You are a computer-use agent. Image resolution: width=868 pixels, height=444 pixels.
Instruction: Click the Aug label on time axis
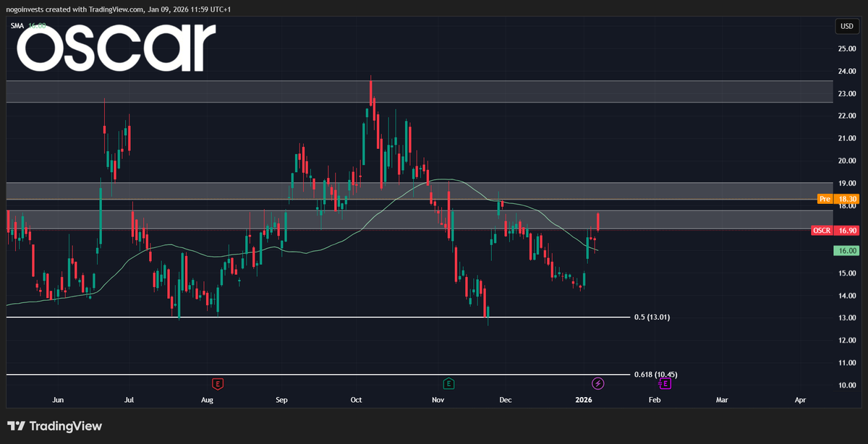click(x=207, y=399)
